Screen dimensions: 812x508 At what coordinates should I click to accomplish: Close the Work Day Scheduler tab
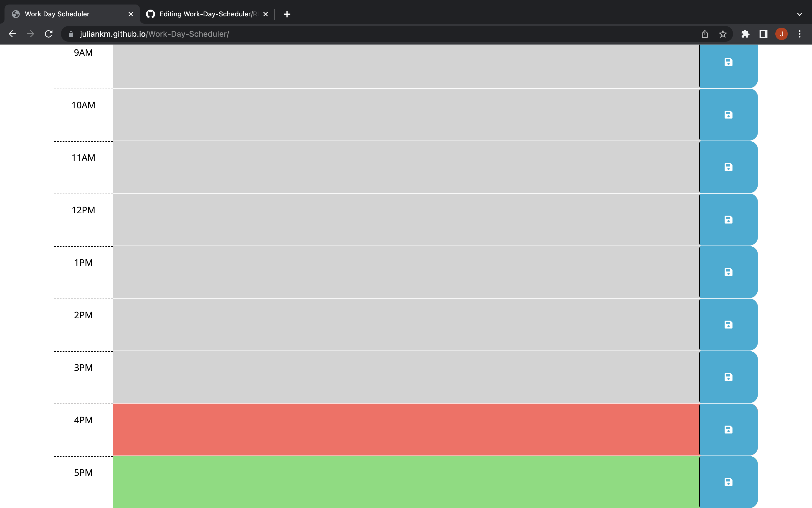point(131,14)
